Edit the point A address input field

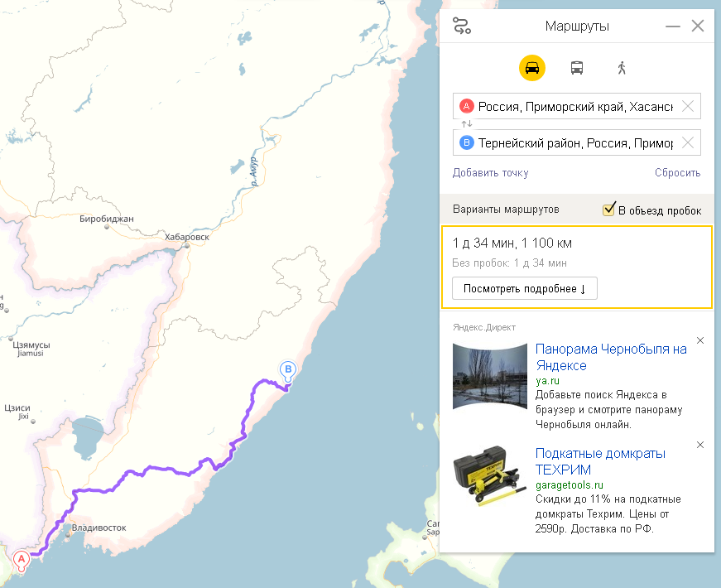coord(574,106)
